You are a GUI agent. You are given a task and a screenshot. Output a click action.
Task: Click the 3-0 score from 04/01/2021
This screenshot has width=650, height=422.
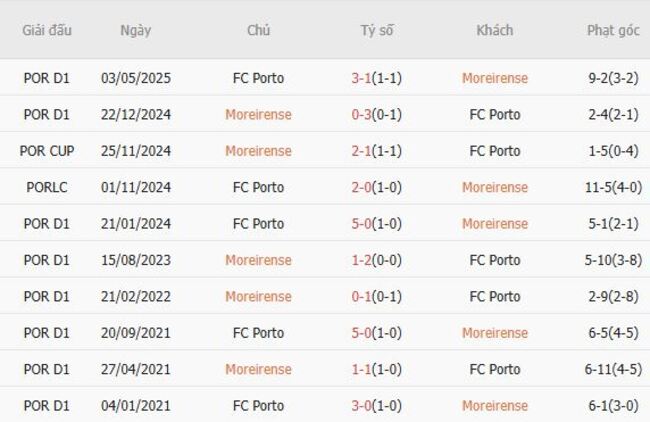pos(363,406)
